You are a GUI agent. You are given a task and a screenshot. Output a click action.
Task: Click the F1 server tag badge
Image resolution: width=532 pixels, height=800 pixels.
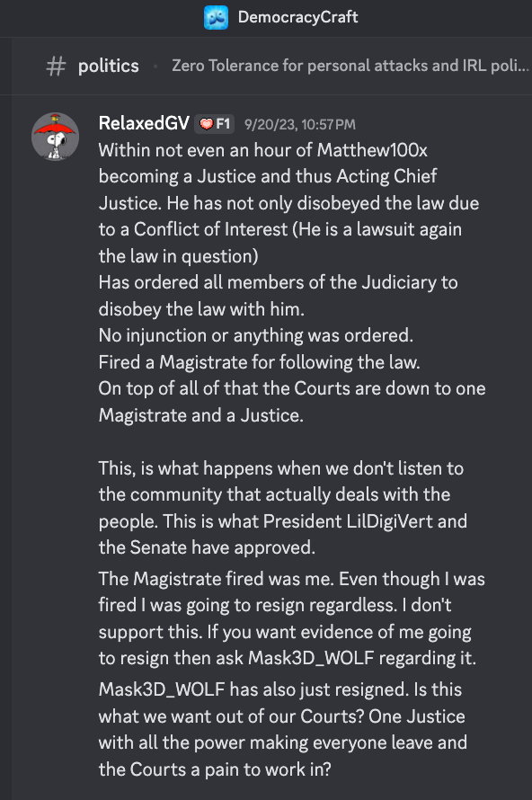[x=214, y=124]
